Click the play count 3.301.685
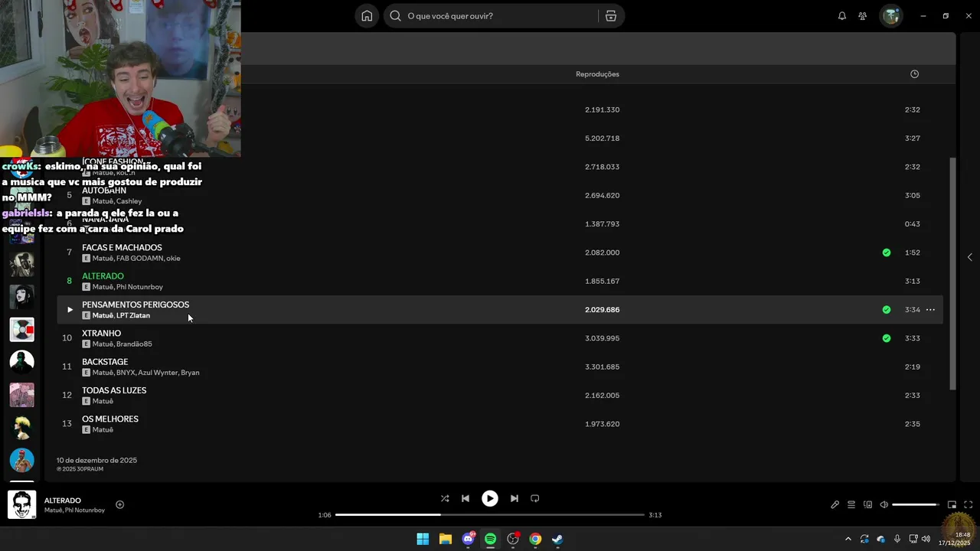 tap(602, 367)
